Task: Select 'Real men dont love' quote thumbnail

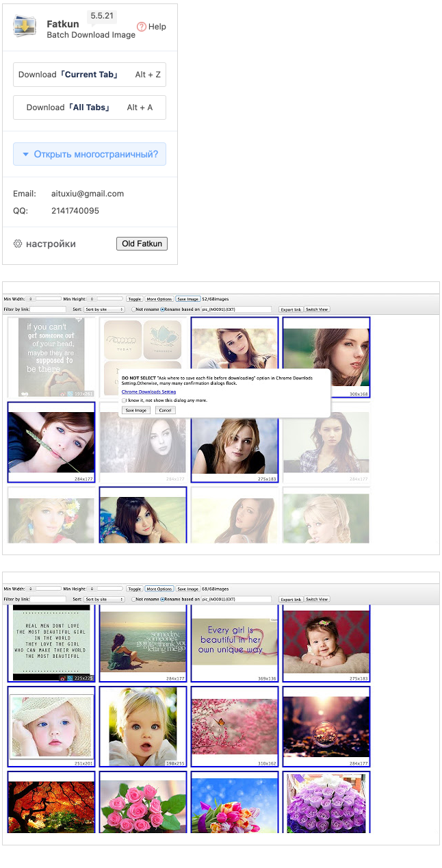Action: click(x=51, y=643)
